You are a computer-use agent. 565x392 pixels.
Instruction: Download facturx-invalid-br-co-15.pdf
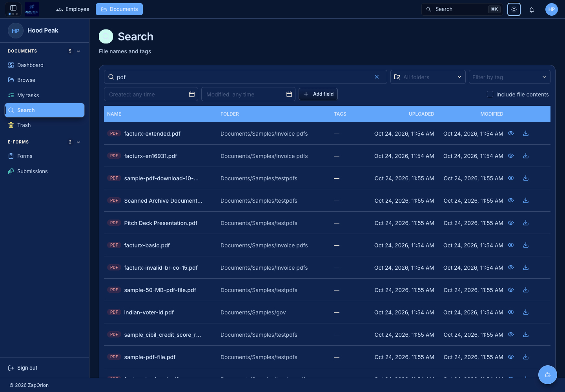coord(526,268)
